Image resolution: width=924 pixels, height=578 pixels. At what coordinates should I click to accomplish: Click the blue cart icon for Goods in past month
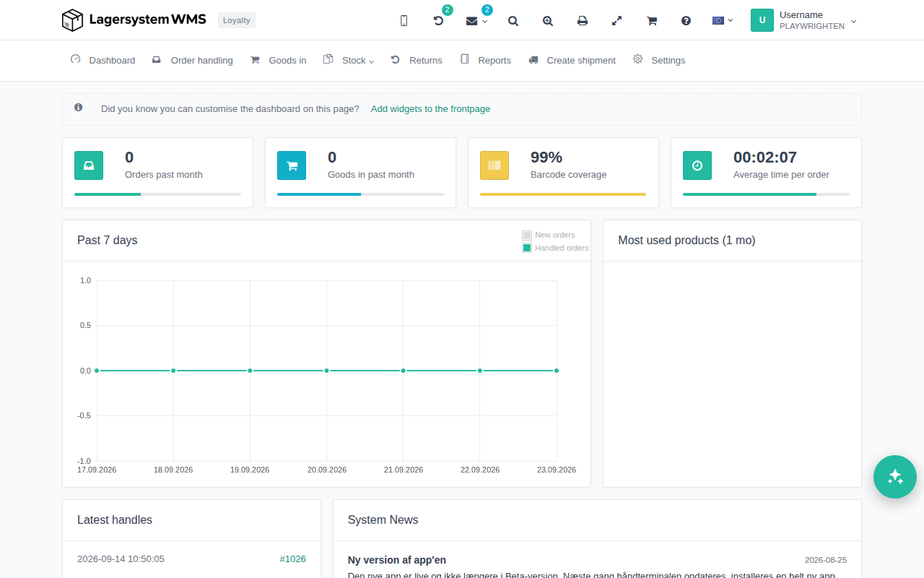[x=292, y=165]
